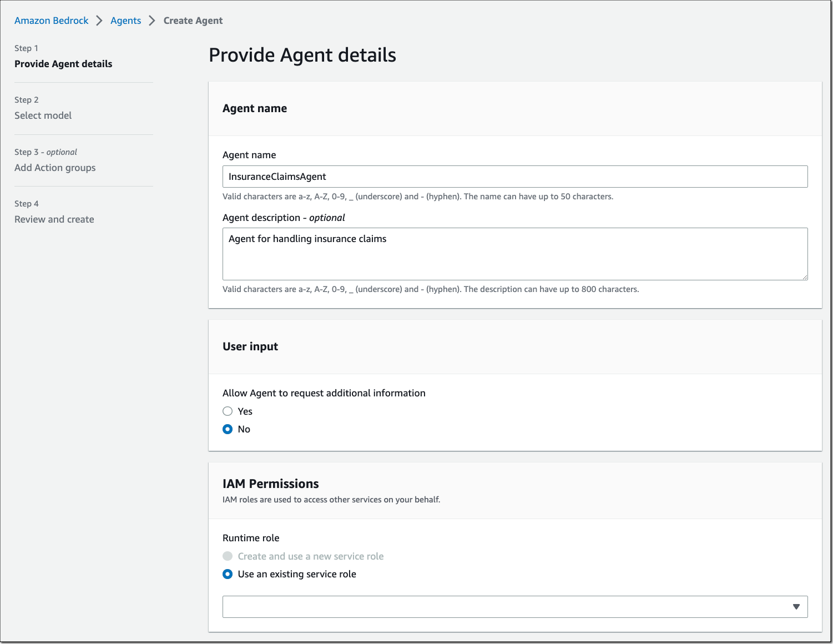
Task: Navigate to the Agents breadcrumb link
Action: 125,20
